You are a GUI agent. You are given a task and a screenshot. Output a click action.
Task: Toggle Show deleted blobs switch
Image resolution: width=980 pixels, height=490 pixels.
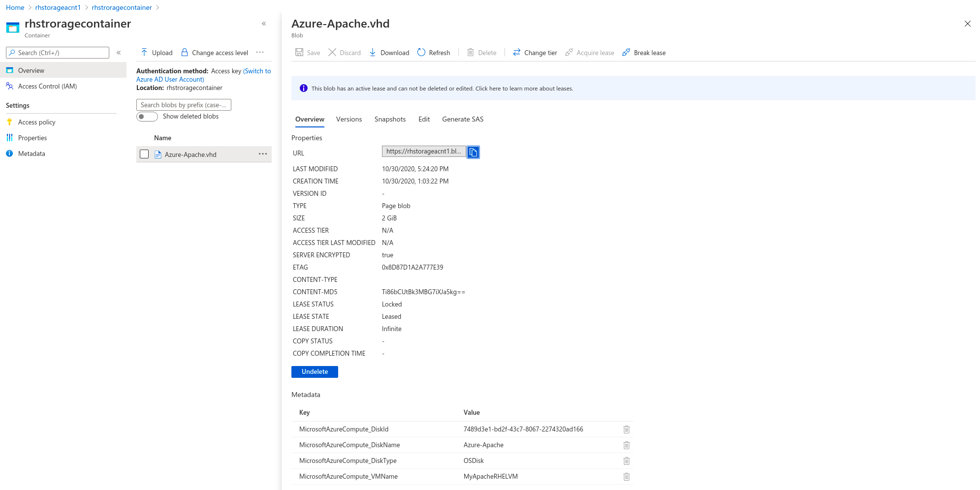click(147, 117)
